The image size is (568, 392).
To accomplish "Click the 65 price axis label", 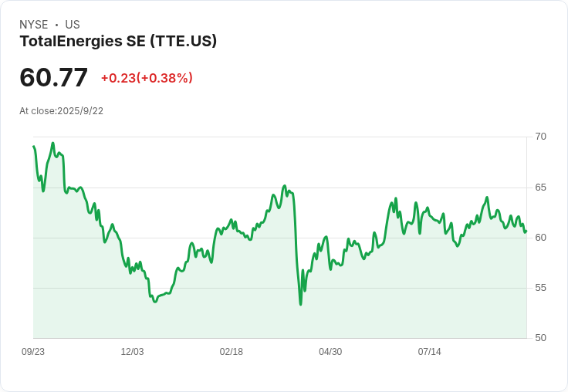I will click(x=540, y=188).
